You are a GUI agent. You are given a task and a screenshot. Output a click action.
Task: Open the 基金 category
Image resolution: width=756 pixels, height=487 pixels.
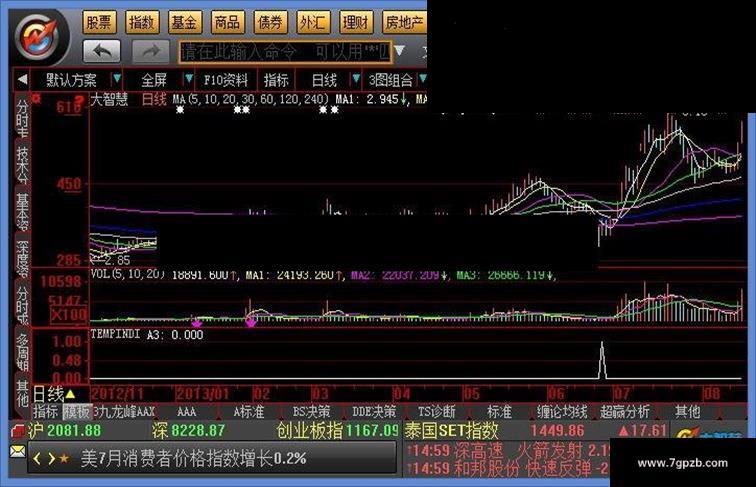pos(185,22)
